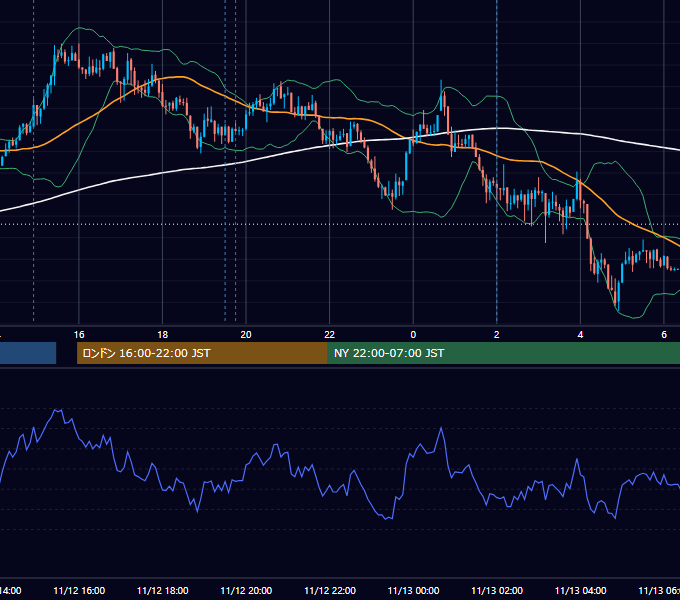
Task: Click the 16 hour label on the time axis
Action: point(79,335)
